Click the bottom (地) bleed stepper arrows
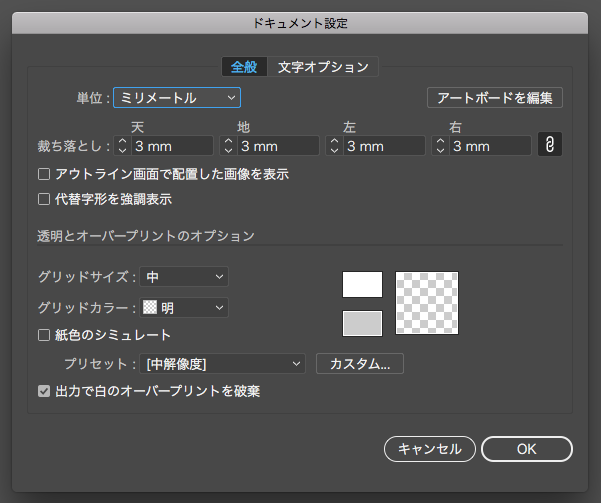601x503 pixels. pyautogui.click(x=227, y=146)
